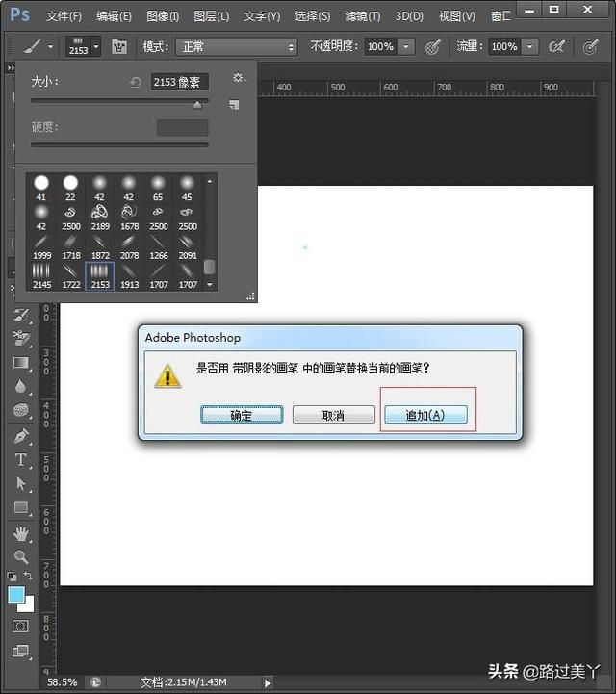Open brush picker gear settings icon

pyautogui.click(x=239, y=78)
